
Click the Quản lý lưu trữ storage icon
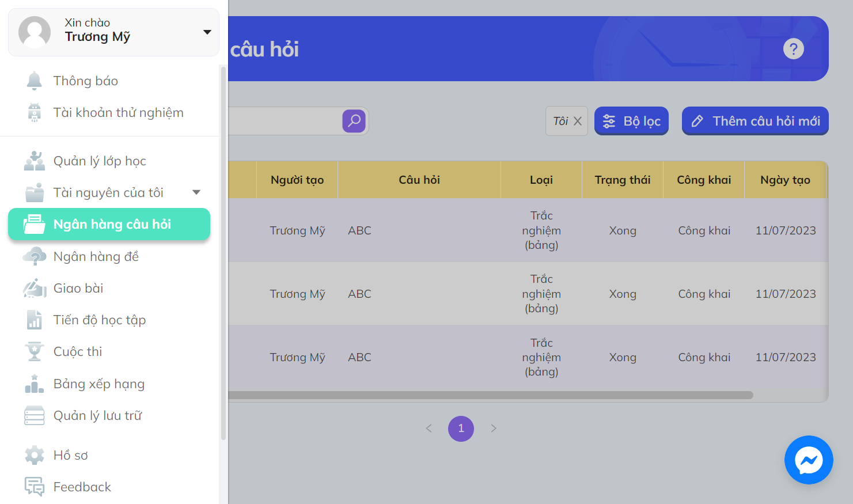[x=35, y=415]
